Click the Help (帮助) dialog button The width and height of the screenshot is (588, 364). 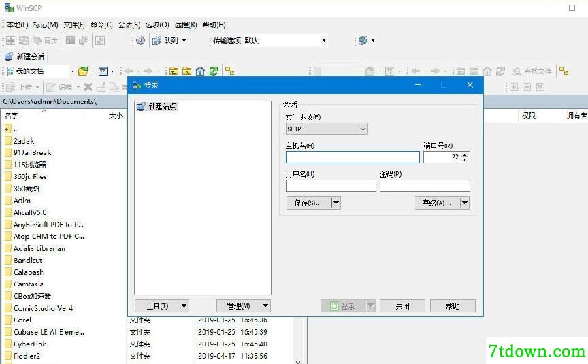(x=453, y=306)
